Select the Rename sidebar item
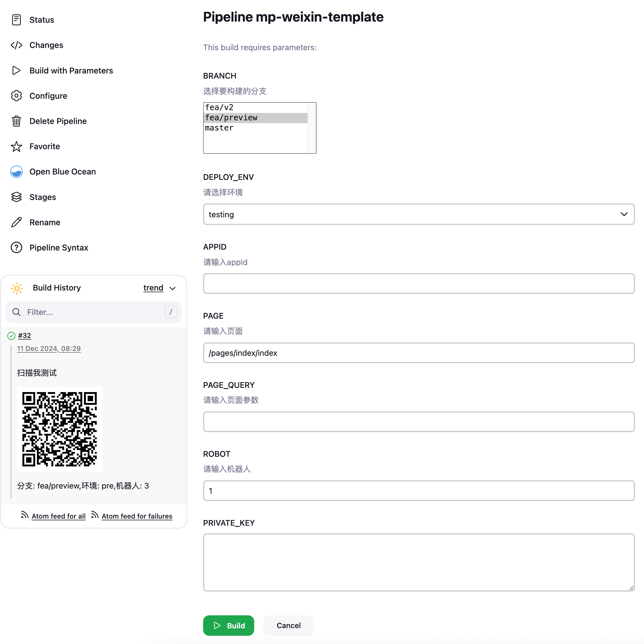Image resolution: width=644 pixels, height=644 pixels. tap(45, 222)
